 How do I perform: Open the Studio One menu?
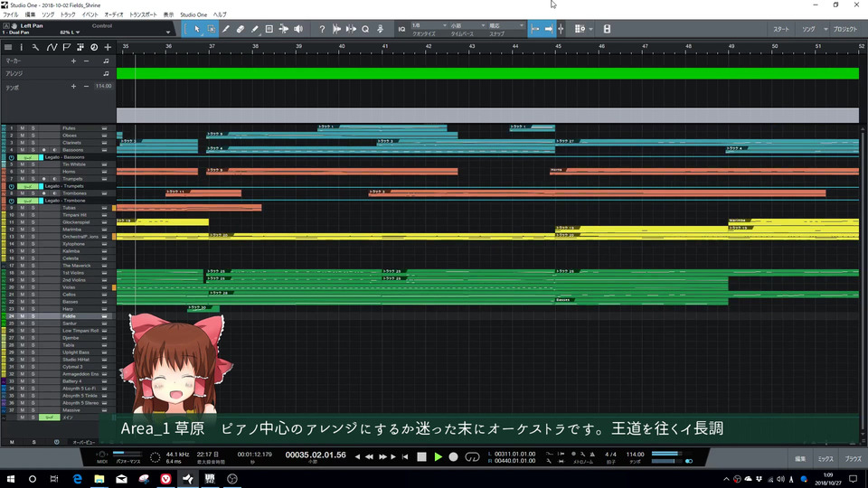coord(193,15)
